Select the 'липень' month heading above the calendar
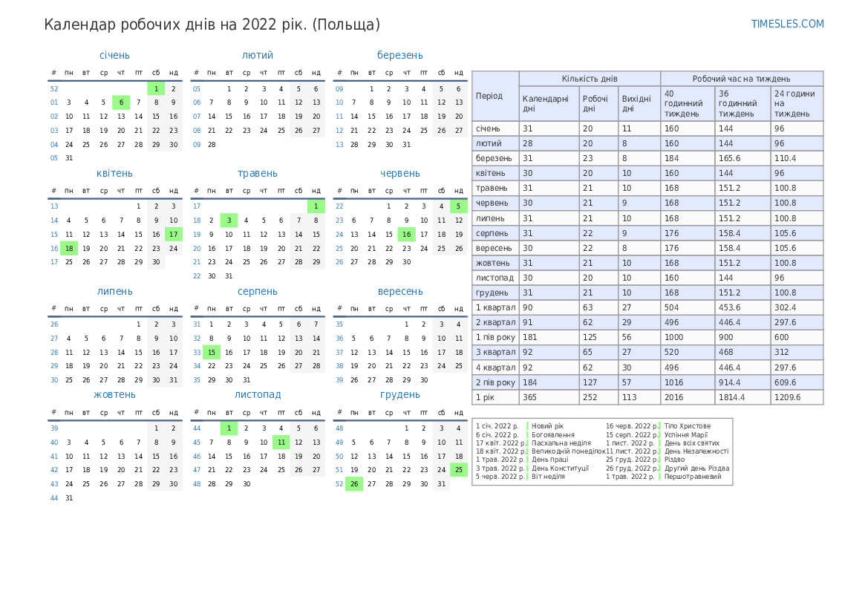Viewport: 868px width, 614px height. [x=114, y=291]
